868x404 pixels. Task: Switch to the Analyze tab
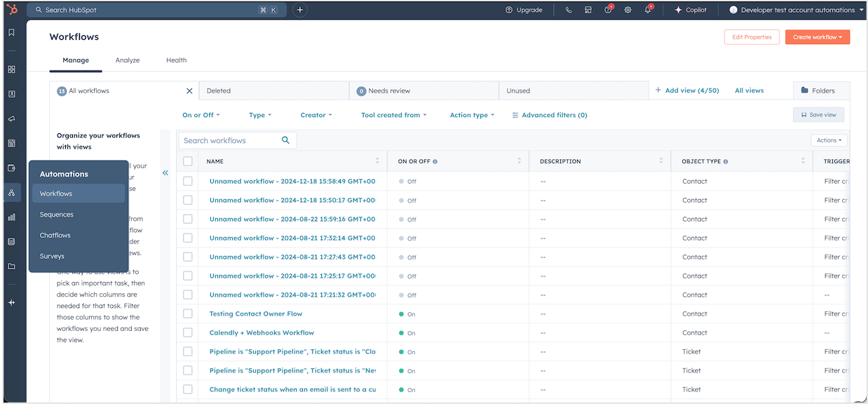[x=127, y=60]
